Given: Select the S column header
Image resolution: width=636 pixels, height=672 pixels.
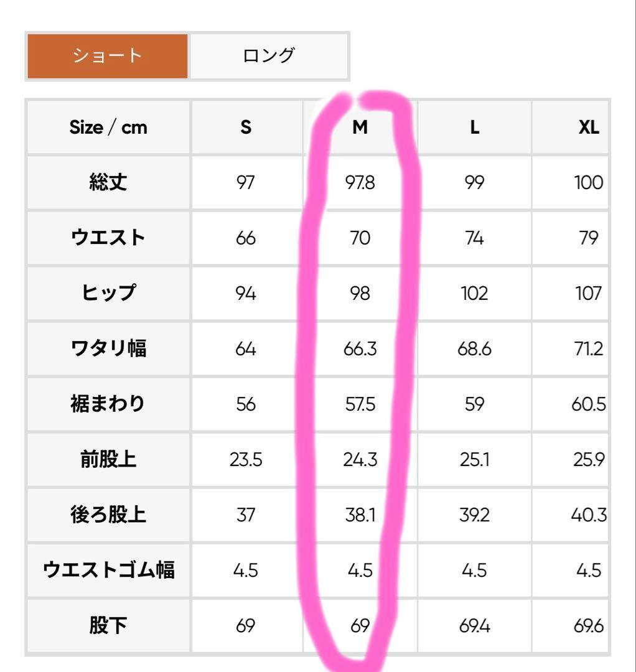Looking at the screenshot, I should [x=246, y=128].
